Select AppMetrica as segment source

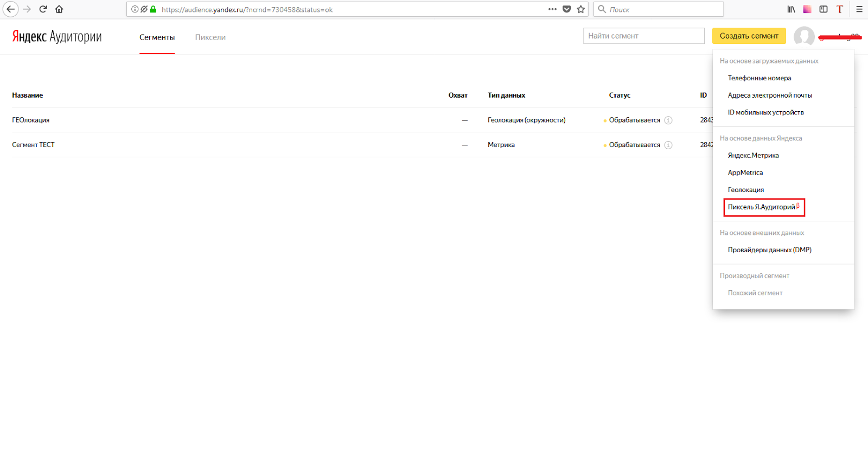tap(745, 173)
